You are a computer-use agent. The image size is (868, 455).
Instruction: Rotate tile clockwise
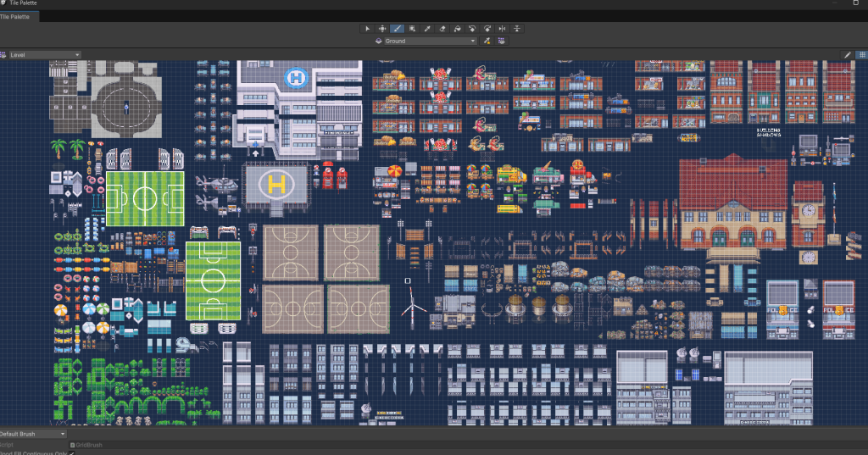(x=487, y=29)
